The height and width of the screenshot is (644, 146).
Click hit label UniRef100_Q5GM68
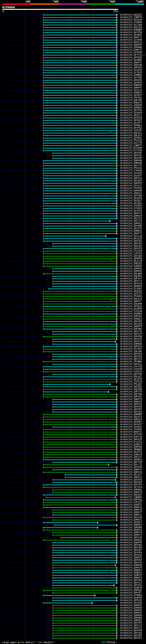click(131, 47)
